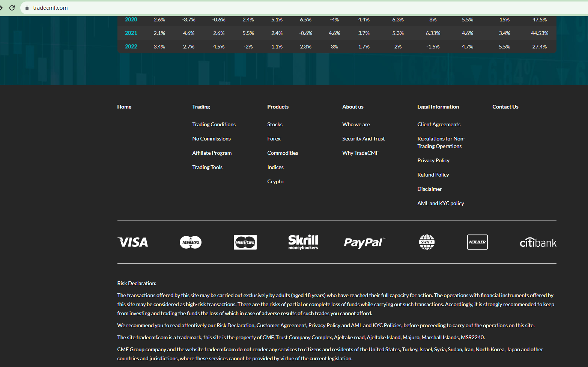The width and height of the screenshot is (588, 367).
Task: Open the Disclaimer link
Action: tap(430, 189)
